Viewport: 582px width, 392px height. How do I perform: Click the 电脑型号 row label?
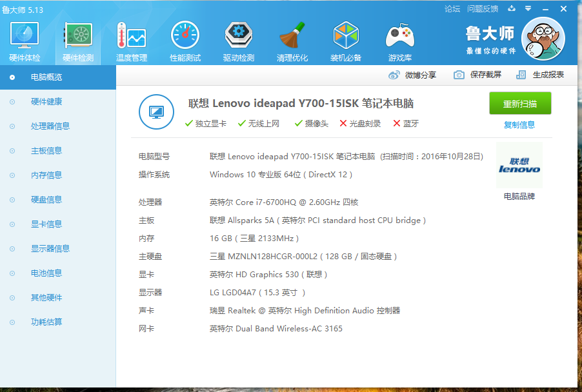[x=154, y=157]
